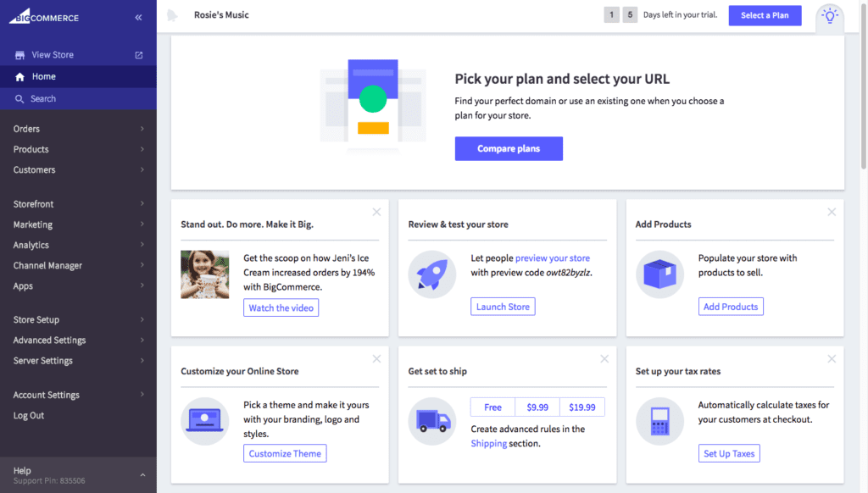Open Account Settings in sidebar
Screen dimensions: 868x493
pos(47,395)
